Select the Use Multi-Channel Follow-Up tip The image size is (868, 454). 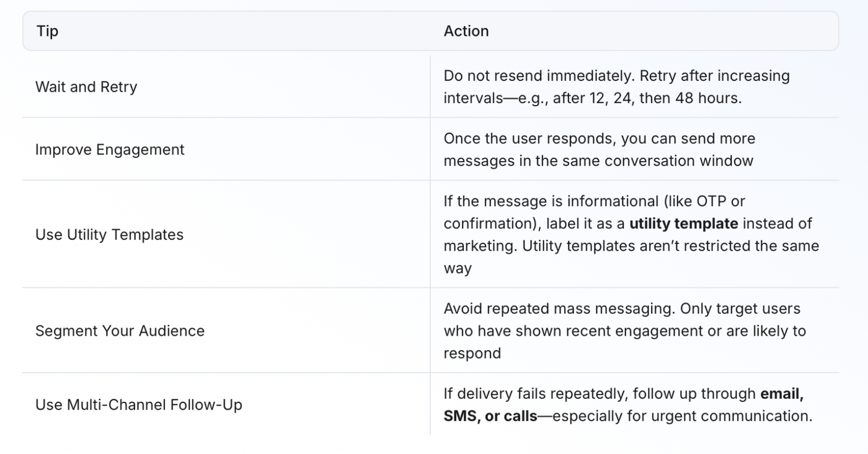click(138, 404)
